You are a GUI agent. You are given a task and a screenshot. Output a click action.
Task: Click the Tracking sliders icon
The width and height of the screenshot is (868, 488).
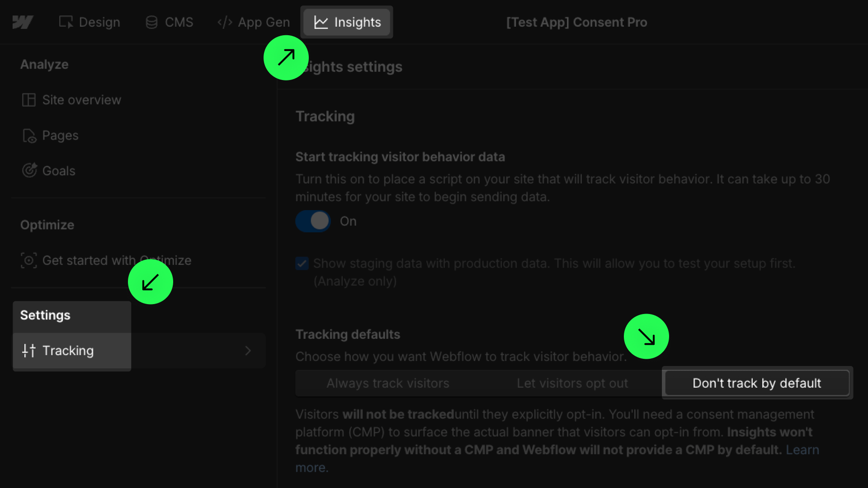point(29,351)
